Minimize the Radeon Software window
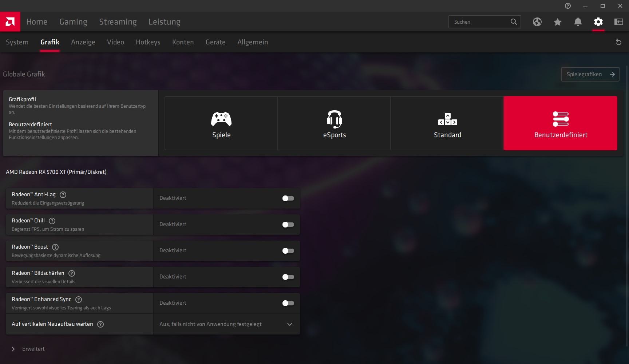629x364 pixels. 585,6
